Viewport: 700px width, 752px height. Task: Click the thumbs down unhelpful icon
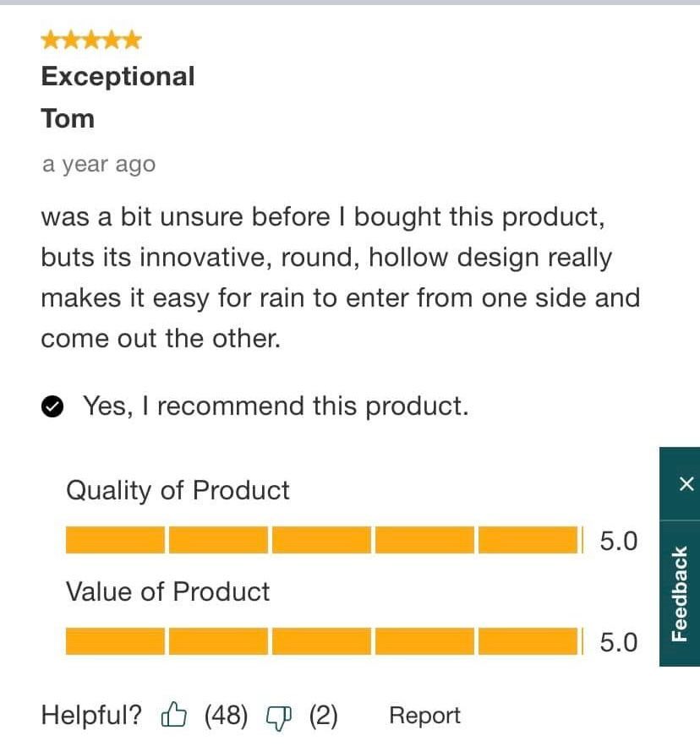[x=277, y=717]
